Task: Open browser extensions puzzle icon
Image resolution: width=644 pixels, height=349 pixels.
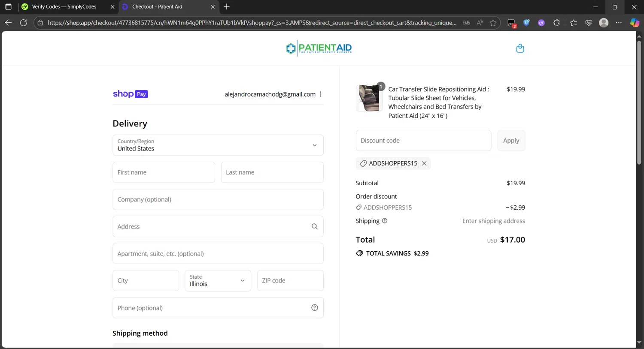Action: (556, 23)
